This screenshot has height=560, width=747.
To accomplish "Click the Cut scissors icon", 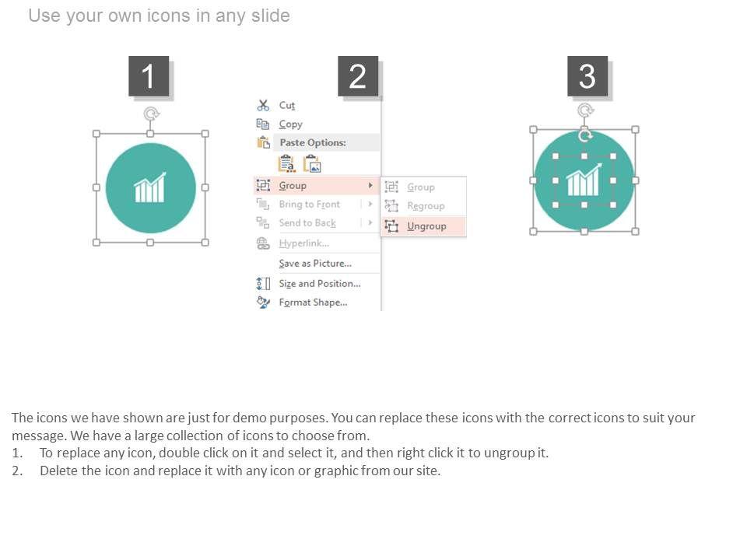I will (263, 106).
